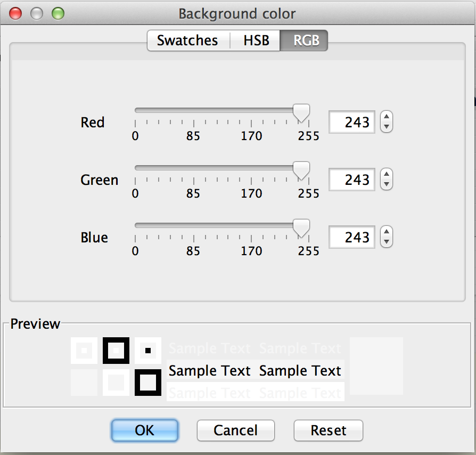Click the Red slider thumb

pyautogui.click(x=302, y=112)
